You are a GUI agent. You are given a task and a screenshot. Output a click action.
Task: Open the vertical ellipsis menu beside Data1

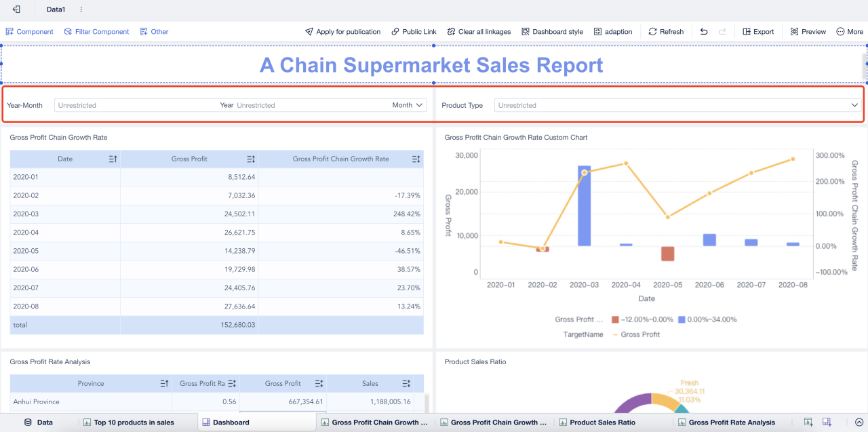point(81,9)
